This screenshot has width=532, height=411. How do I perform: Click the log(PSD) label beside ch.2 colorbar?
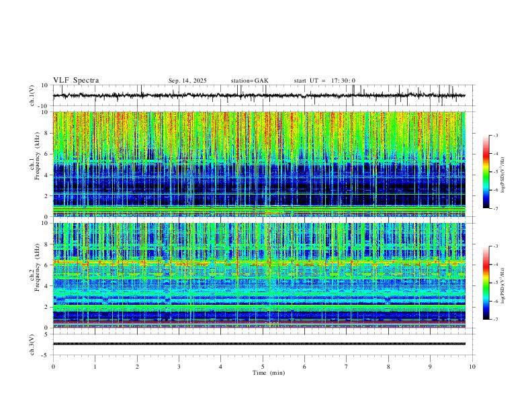(502, 286)
